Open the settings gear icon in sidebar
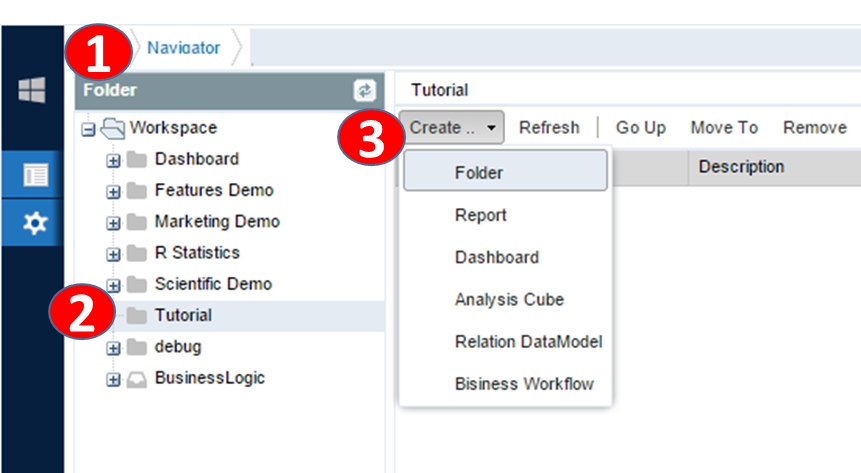Screen dimensions: 861x473 (35, 223)
